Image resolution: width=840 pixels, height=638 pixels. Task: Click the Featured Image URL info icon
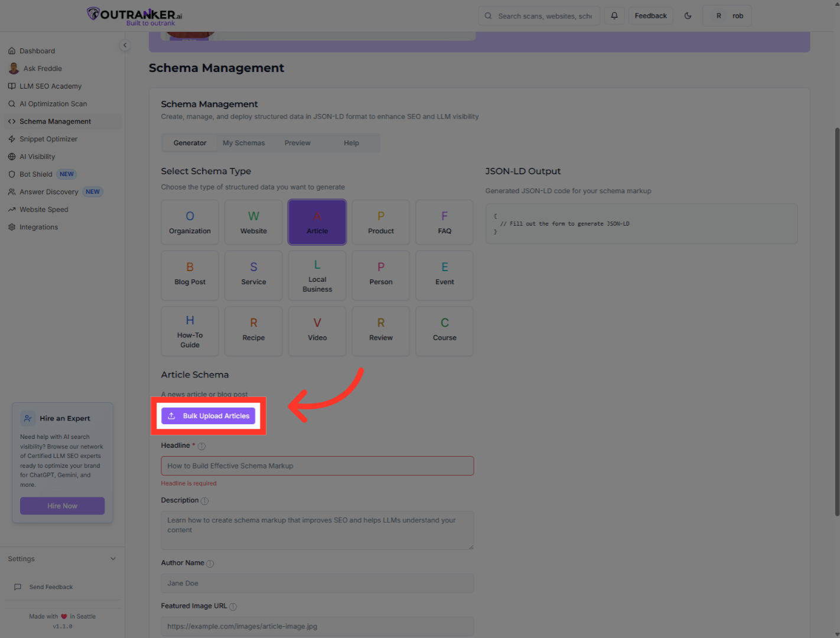click(233, 607)
